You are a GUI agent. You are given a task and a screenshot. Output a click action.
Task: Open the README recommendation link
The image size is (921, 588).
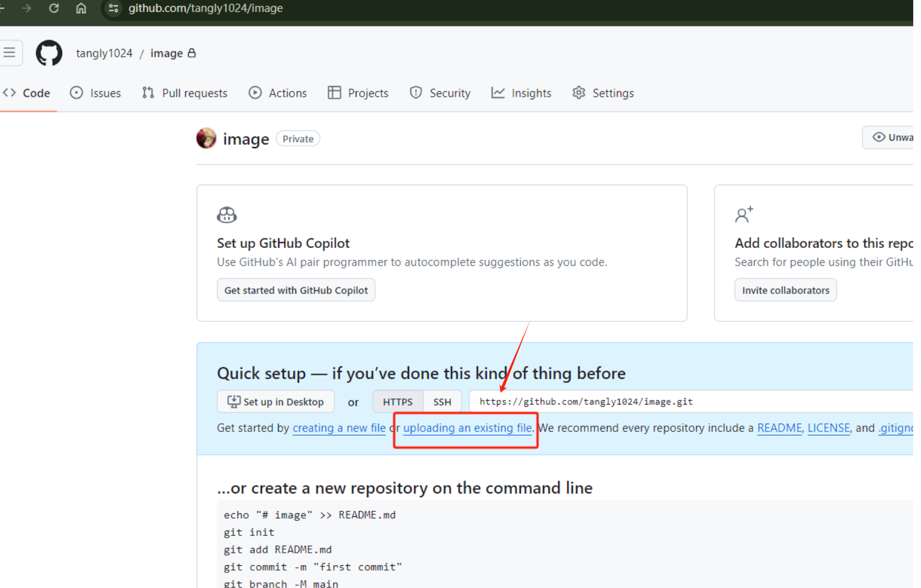(779, 428)
